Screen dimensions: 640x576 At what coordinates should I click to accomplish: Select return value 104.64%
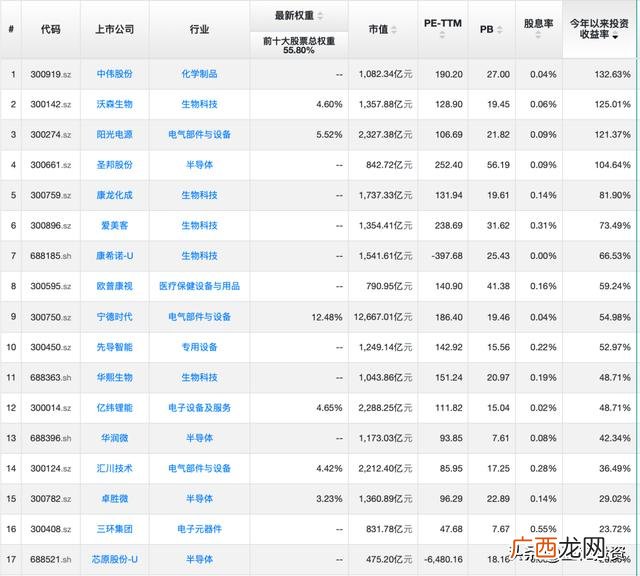pyautogui.click(x=612, y=165)
